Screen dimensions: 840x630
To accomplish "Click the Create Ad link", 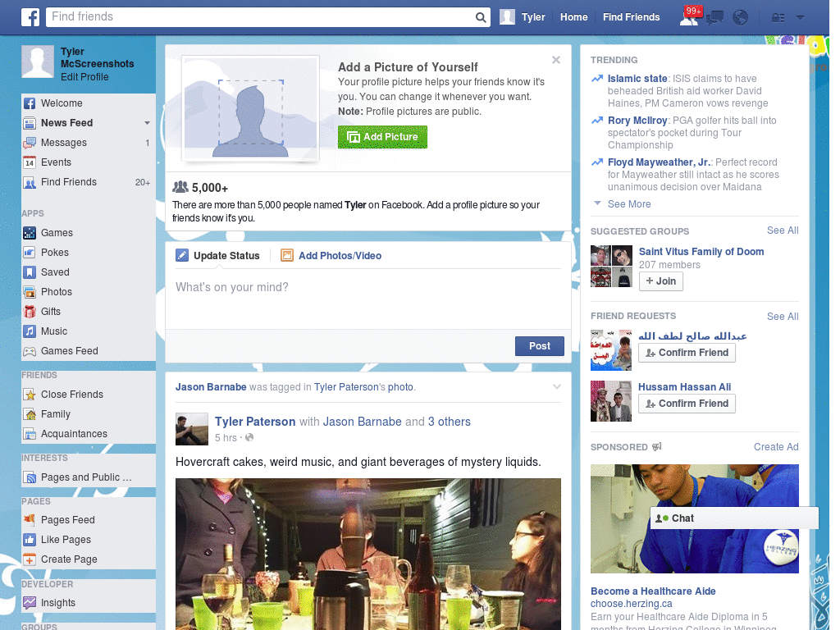I will tap(776, 447).
